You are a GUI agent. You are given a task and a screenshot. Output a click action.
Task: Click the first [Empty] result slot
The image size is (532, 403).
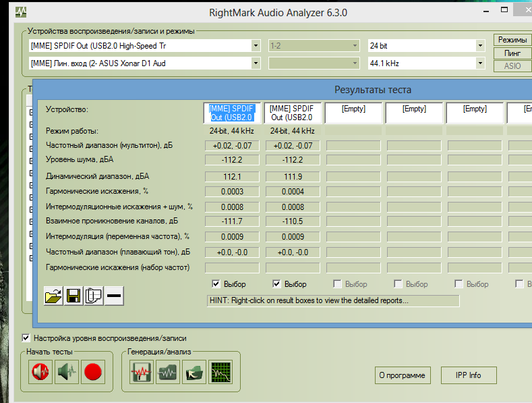pos(353,113)
